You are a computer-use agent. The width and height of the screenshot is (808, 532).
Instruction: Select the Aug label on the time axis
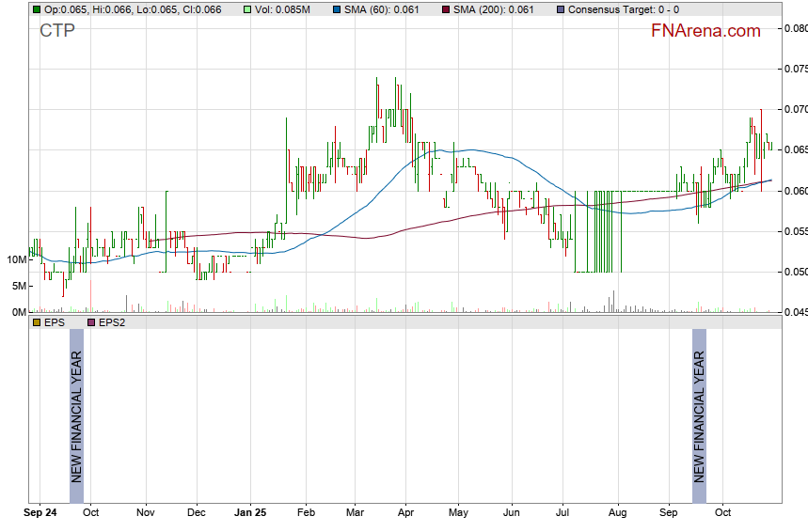click(x=617, y=513)
